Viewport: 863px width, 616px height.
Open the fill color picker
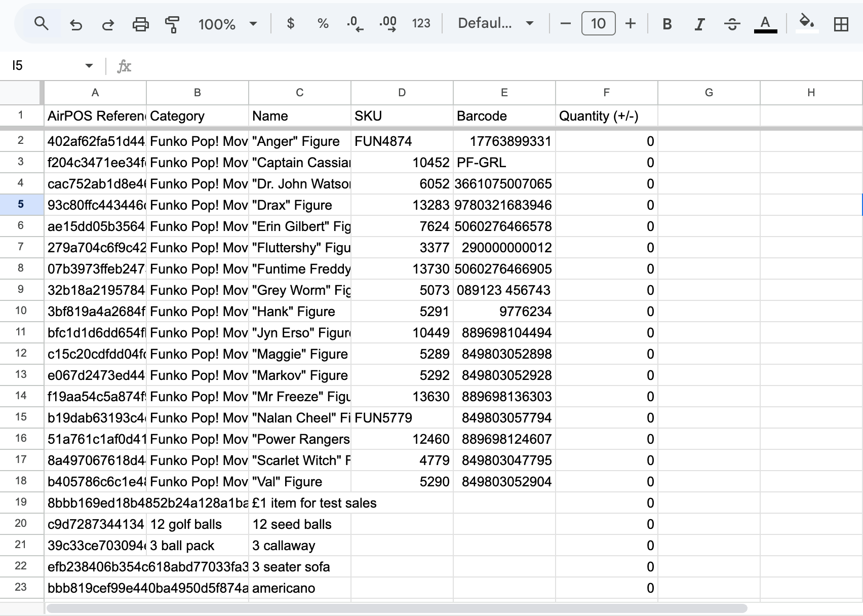click(x=807, y=23)
